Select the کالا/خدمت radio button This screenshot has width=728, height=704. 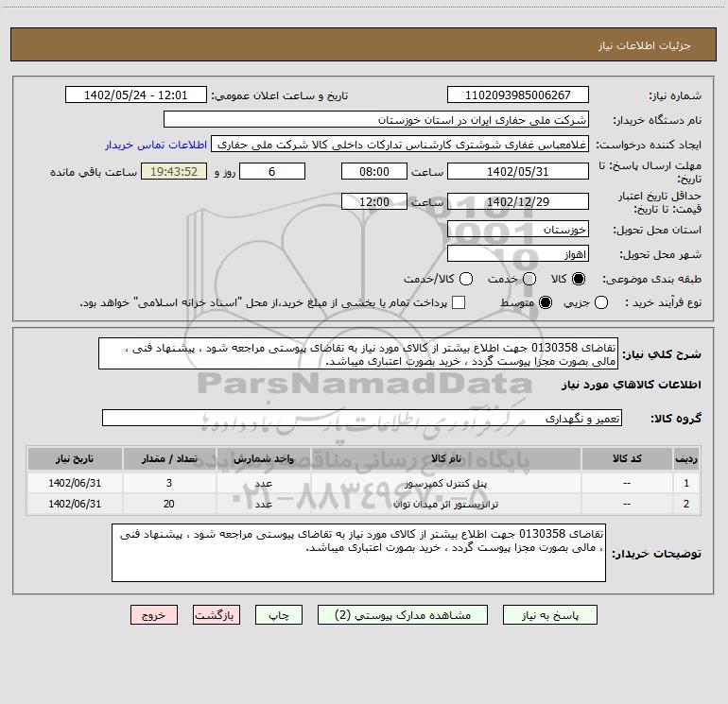coord(466,279)
